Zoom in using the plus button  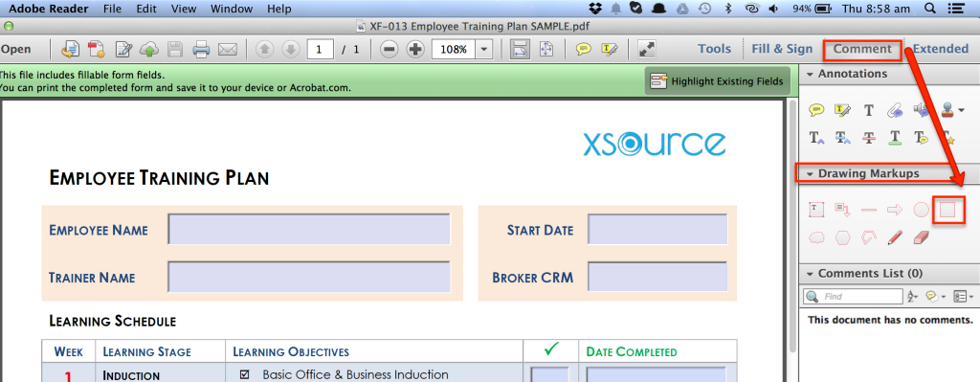click(415, 50)
